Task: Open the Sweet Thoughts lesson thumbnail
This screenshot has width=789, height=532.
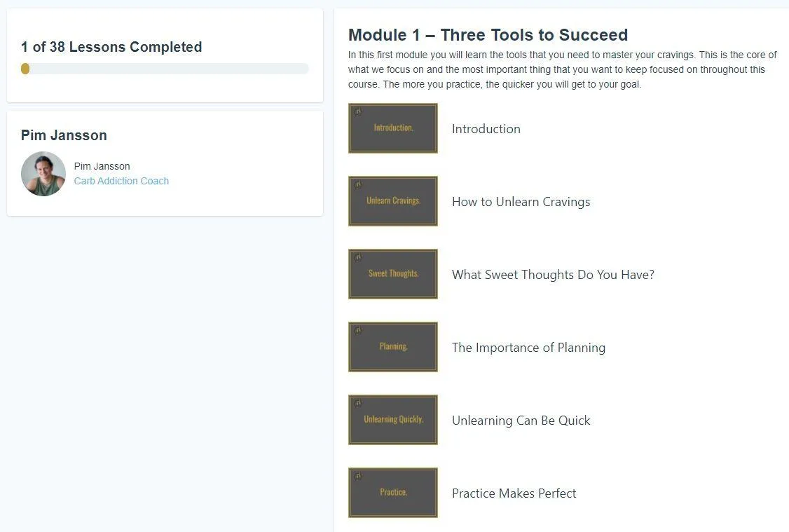Action: pyautogui.click(x=393, y=274)
